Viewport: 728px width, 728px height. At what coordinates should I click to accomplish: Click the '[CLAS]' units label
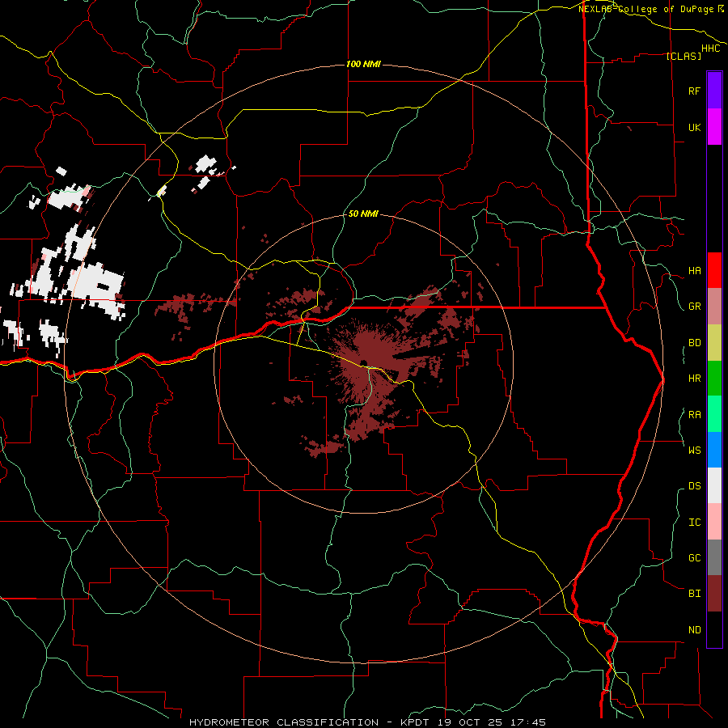(684, 56)
